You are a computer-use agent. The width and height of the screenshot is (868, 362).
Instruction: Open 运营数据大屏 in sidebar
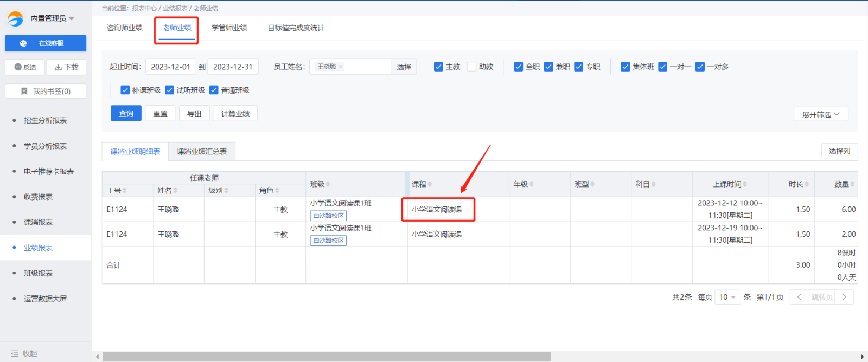pyautogui.click(x=45, y=299)
